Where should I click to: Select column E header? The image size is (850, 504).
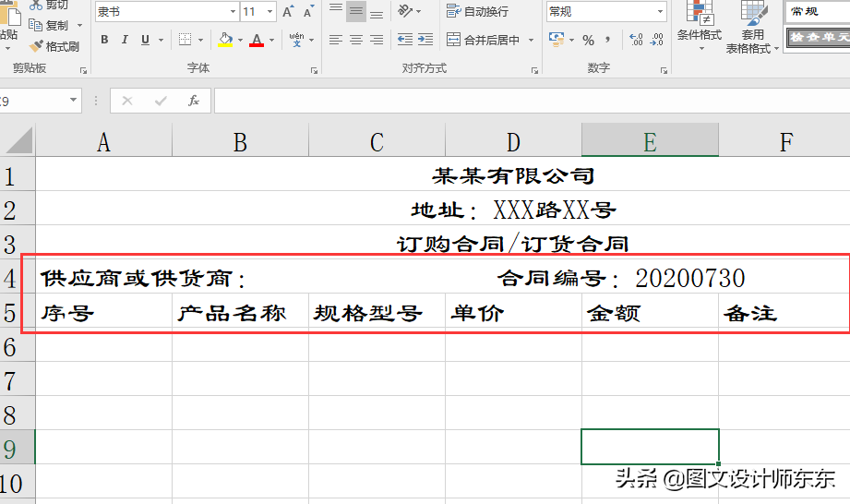point(650,141)
